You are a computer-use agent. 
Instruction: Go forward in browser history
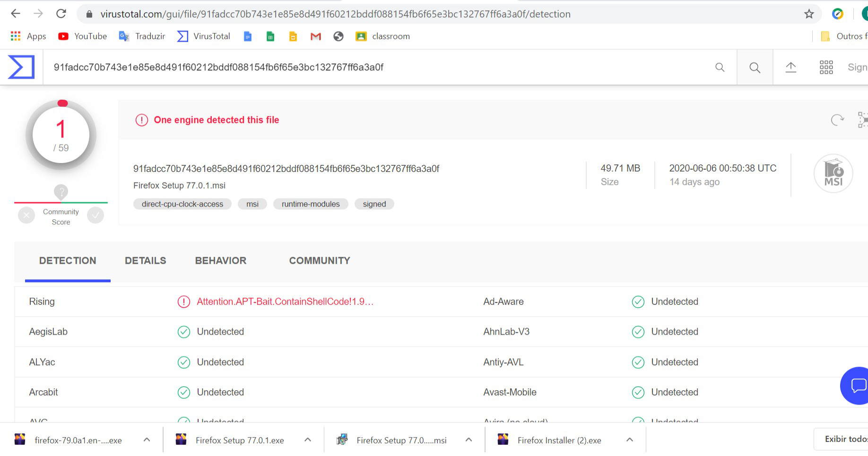38,14
